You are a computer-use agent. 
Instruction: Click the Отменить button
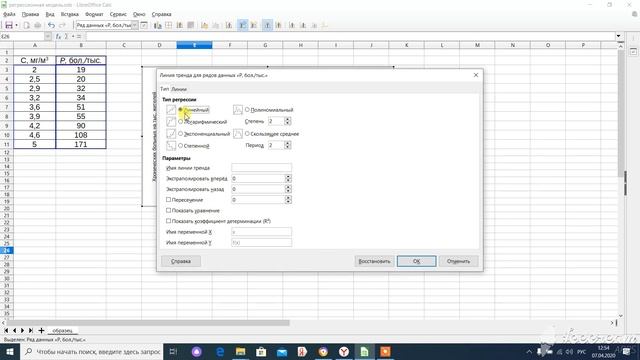[458, 261]
